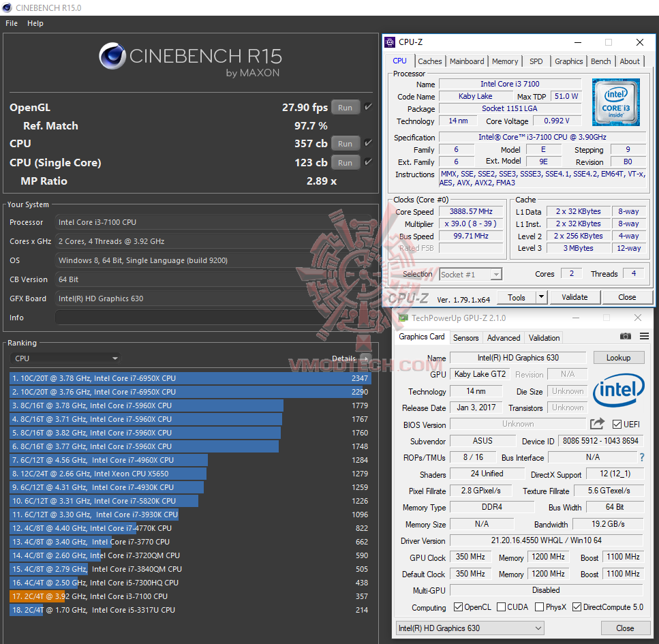The height and width of the screenshot is (644, 659).
Task: Select the Graphics Card tab in GPU-Z
Action: (422, 337)
